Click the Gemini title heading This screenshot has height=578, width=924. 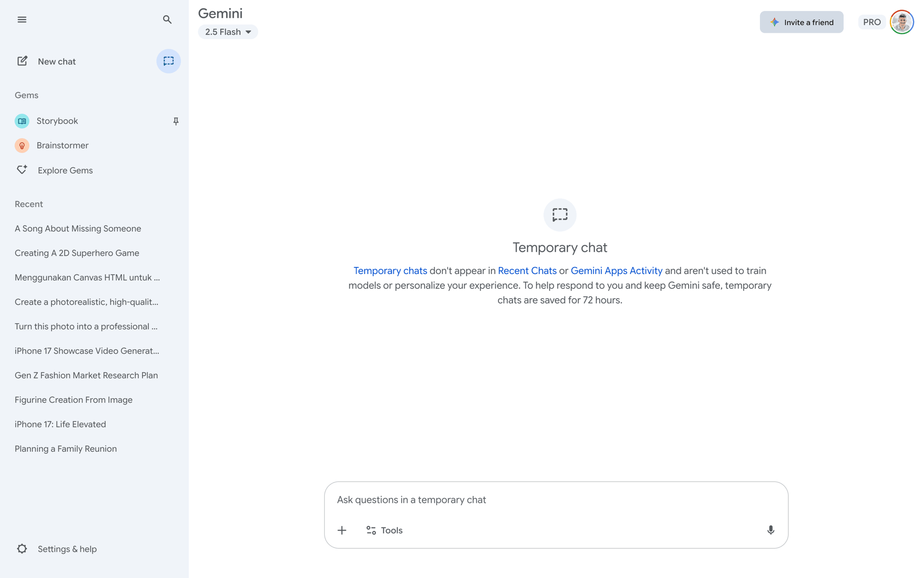click(x=220, y=13)
